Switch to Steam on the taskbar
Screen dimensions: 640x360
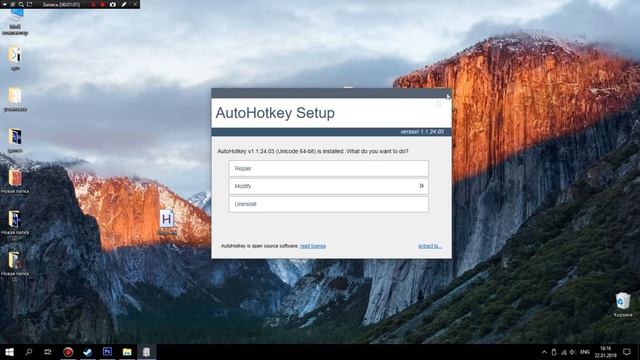tap(87, 352)
